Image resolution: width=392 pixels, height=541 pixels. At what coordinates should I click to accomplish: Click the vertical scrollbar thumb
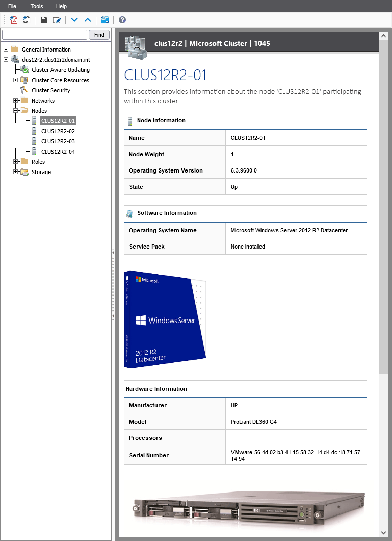point(383,207)
